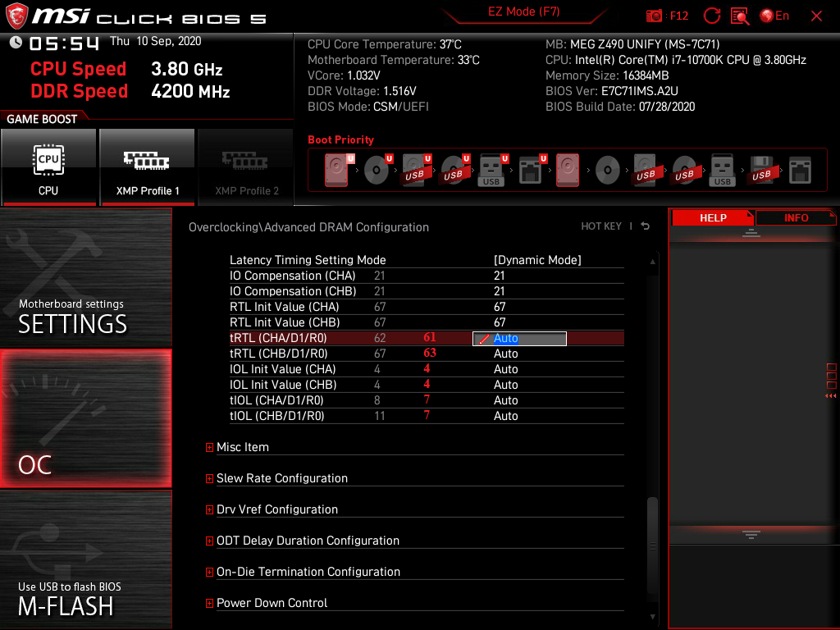This screenshot has height=630, width=840.
Task: Click the tRTL (CHA/D1/R0) Auto input field
Action: [519, 338]
